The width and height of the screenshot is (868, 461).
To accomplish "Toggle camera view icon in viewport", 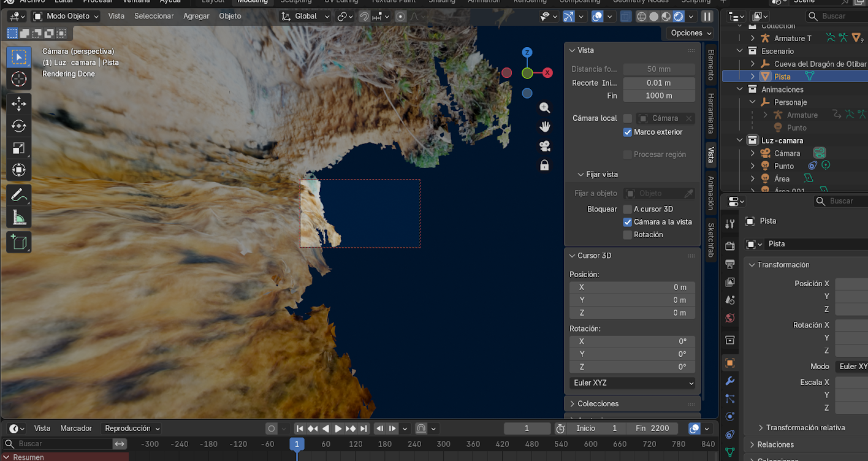I will [x=544, y=146].
